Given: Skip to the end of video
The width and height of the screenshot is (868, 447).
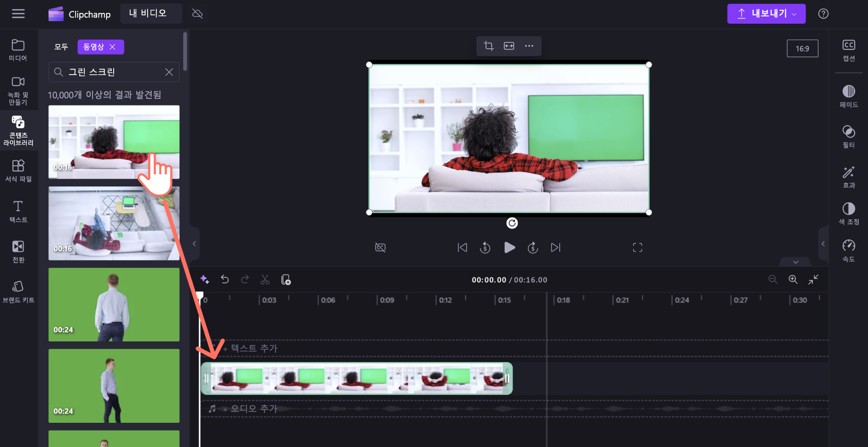Looking at the screenshot, I should point(556,248).
